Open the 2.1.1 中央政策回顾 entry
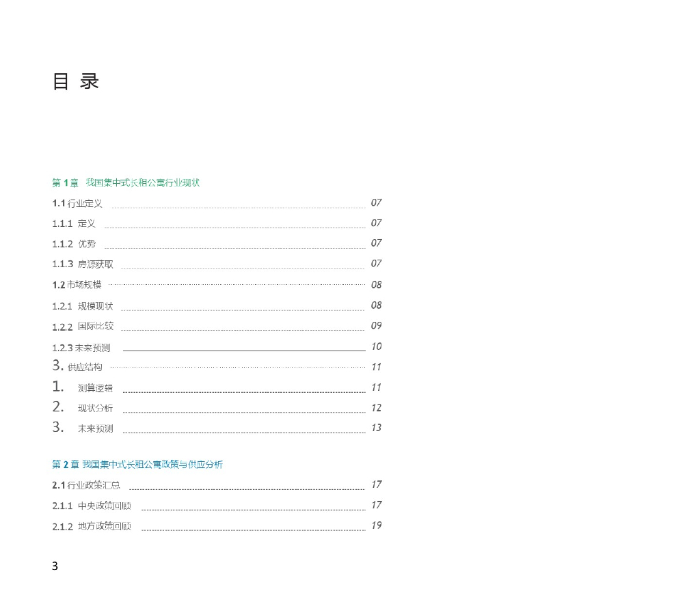 coord(92,506)
